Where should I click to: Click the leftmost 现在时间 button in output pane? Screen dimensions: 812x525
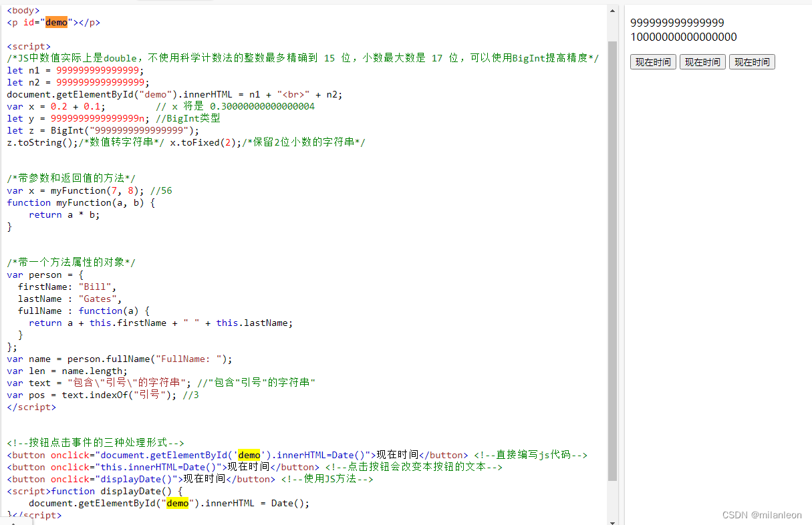click(x=653, y=62)
